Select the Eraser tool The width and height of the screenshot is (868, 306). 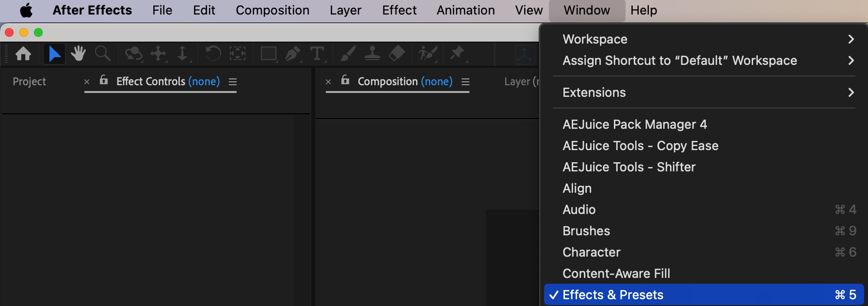coord(397,53)
